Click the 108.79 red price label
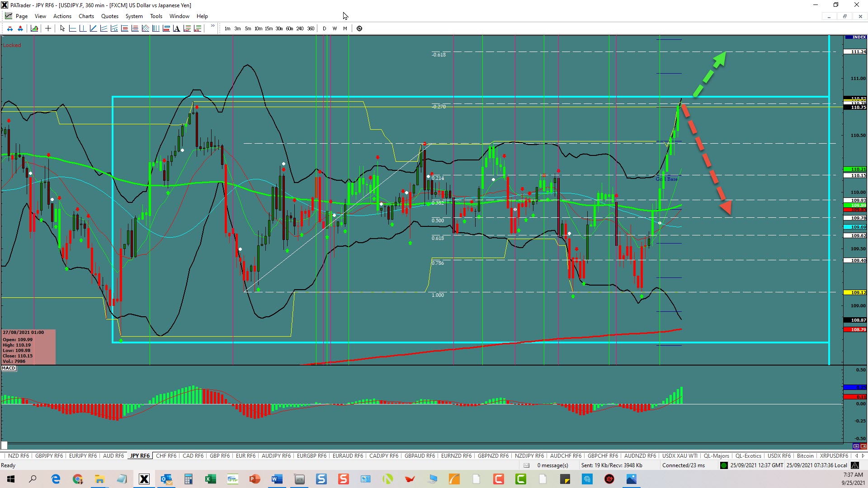The height and width of the screenshot is (488, 868). pos(855,329)
